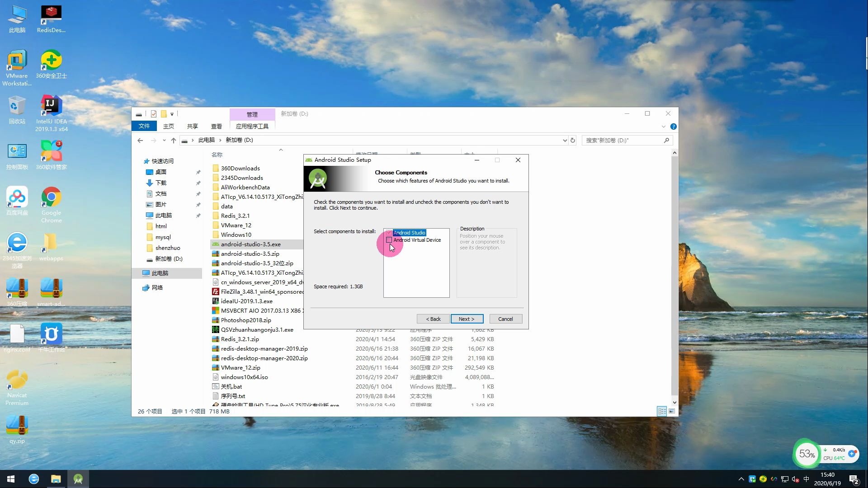
Task: Go back in Explorer navigation
Action: (x=140, y=141)
